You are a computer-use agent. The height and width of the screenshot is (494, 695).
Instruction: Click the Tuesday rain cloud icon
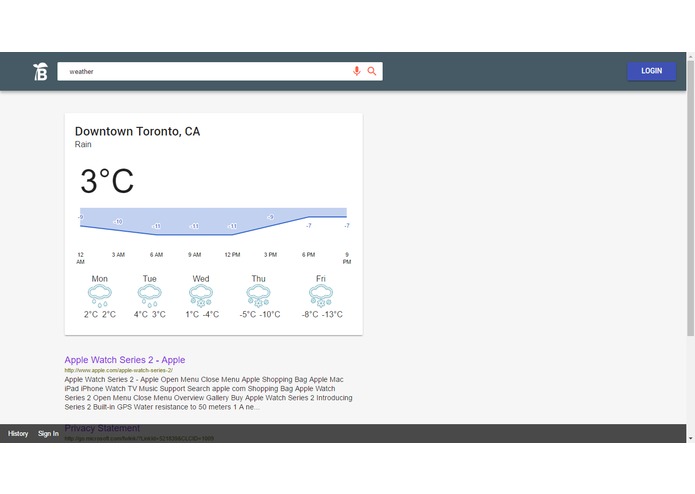coord(149,296)
